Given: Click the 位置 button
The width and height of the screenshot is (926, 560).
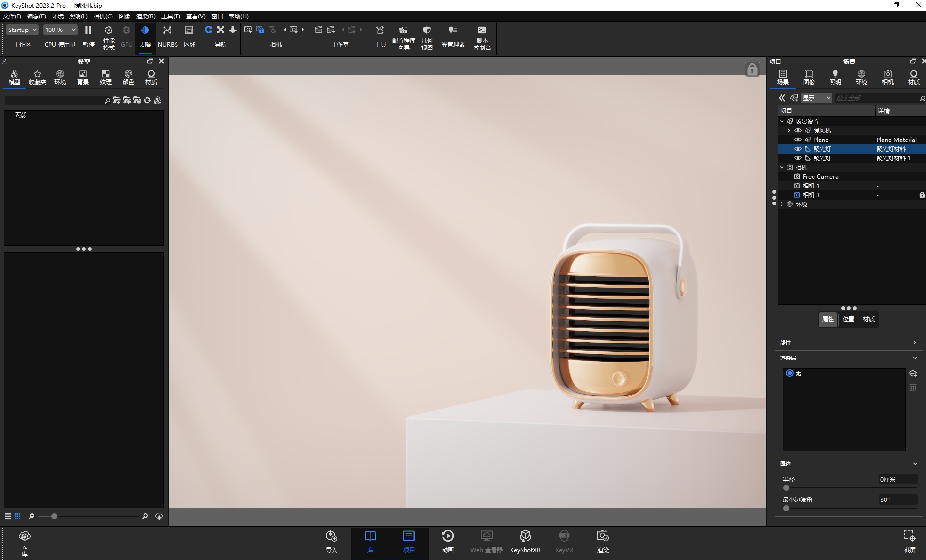Looking at the screenshot, I should point(848,319).
